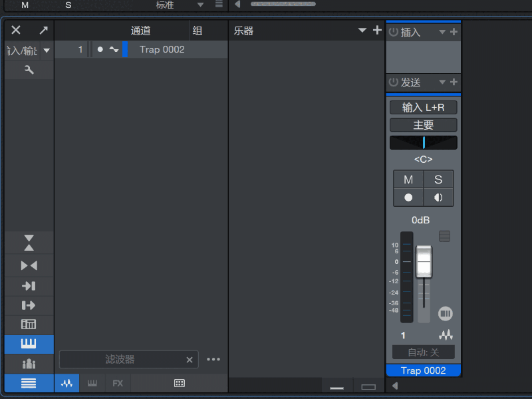This screenshot has height=399, width=532.
Task: Open the 乐器 column dropdown arrow
Action: (x=362, y=30)
